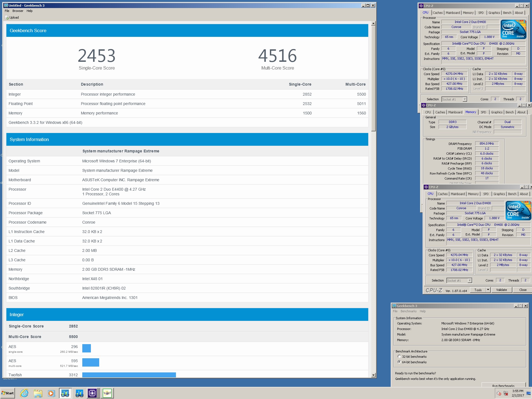Viewport: 532px width, 399px height.
Task: Click the Show Desktop icon beside the clock
Action: pos(529,393)
